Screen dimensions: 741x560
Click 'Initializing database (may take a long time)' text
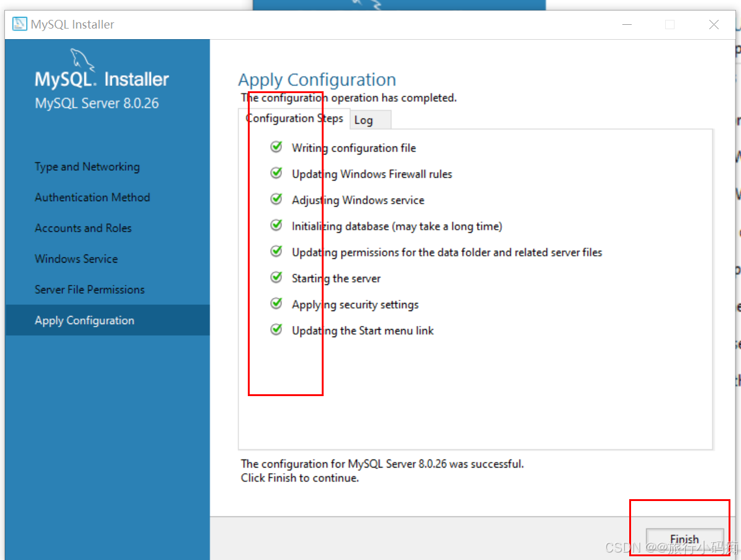click(x=396, y=226)
